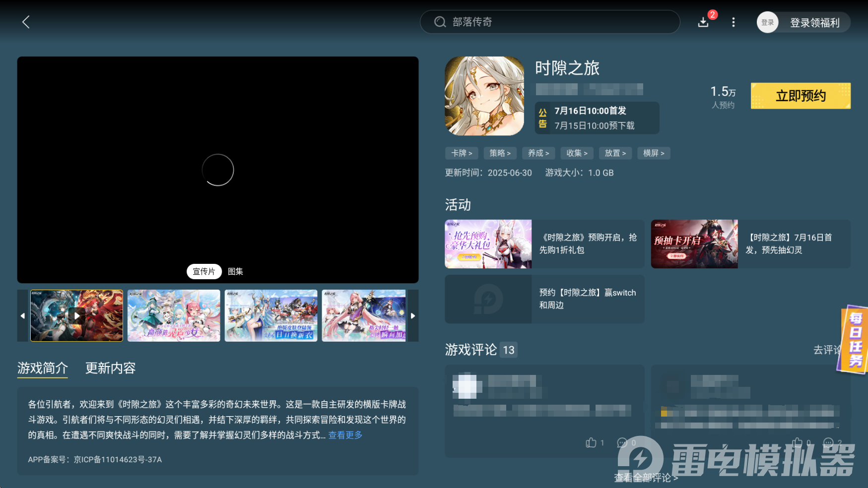This screenshot has width=868, height=488.
Task: Click the APP备案号 registration text
Action: pos(95,460)
